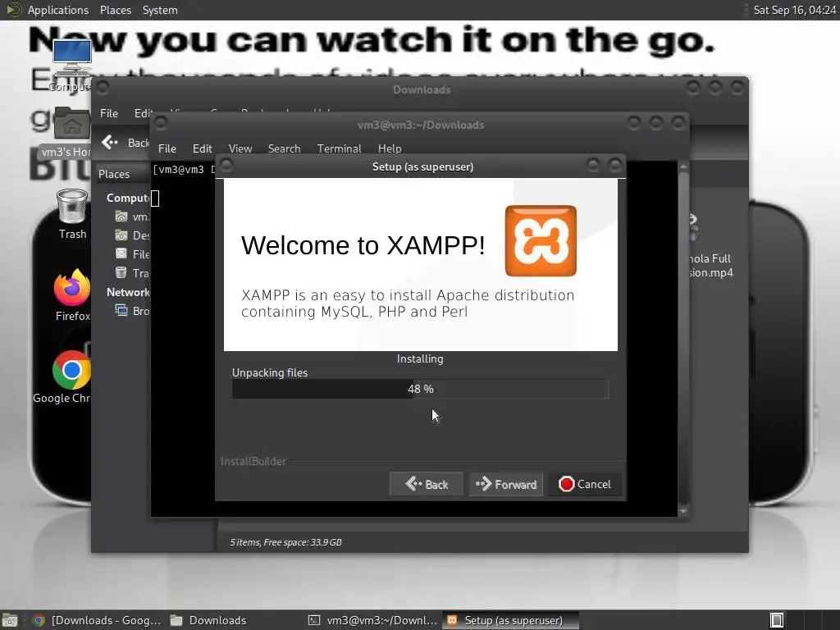This screenshot has height=630, width=840.
Task: Open the terminal window's View menu
Action: [240, 148]
